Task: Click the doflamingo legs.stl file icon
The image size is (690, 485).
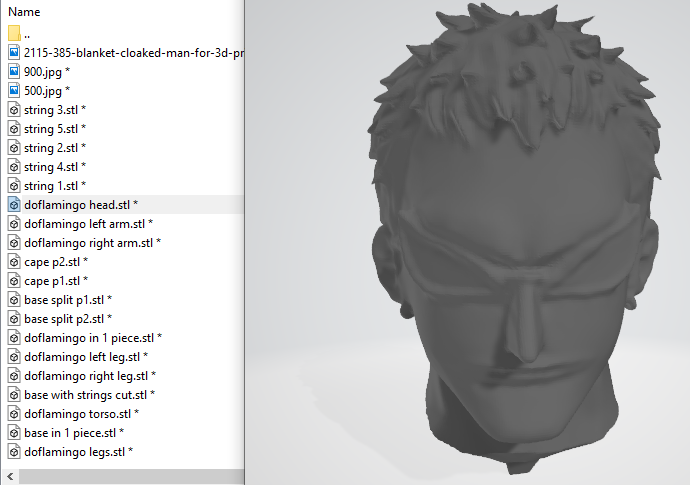Action: [x=14, y=452]
